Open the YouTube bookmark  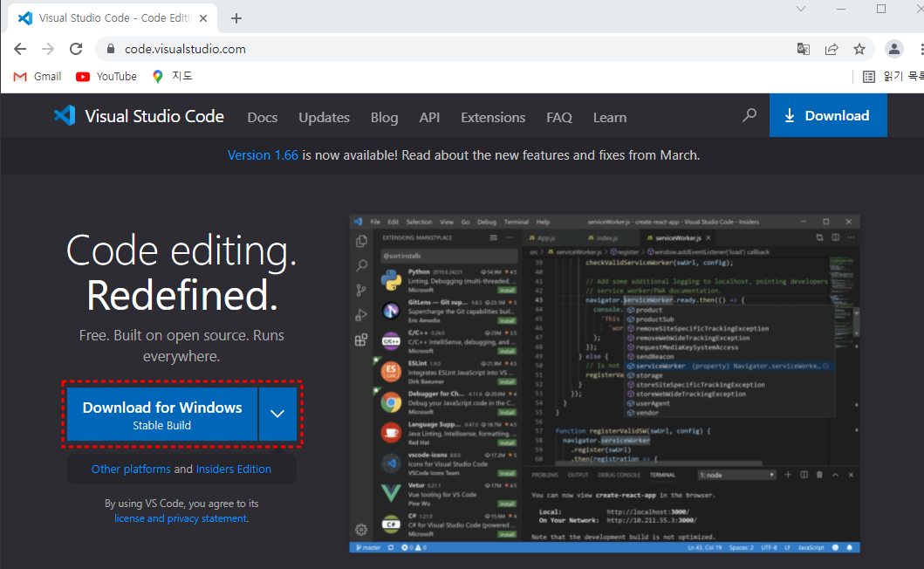pos(106,77)
